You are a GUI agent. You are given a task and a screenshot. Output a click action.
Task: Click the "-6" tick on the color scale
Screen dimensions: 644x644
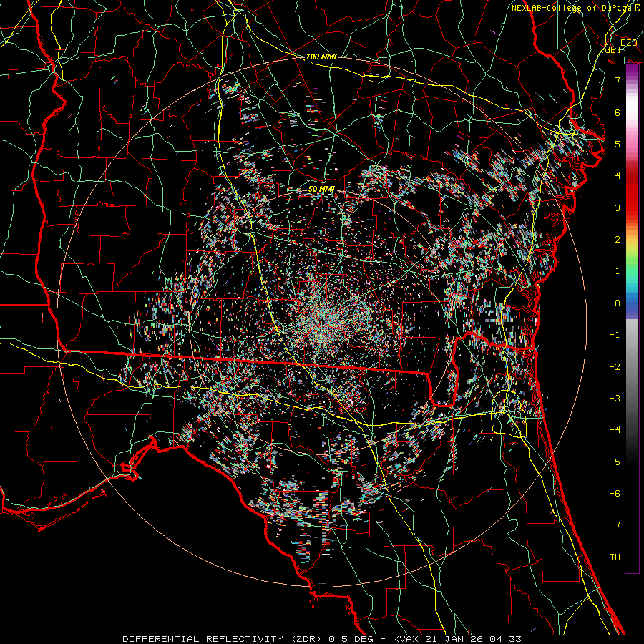point(615,494)
